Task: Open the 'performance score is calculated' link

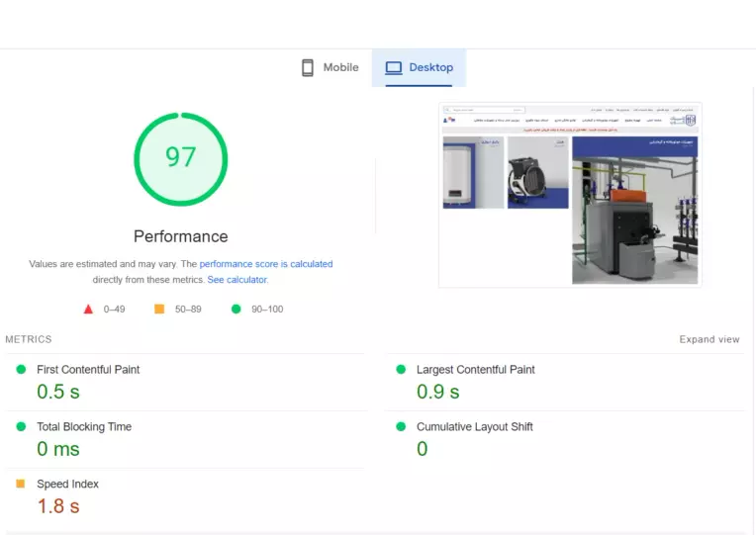Action: tap(266, 264)
